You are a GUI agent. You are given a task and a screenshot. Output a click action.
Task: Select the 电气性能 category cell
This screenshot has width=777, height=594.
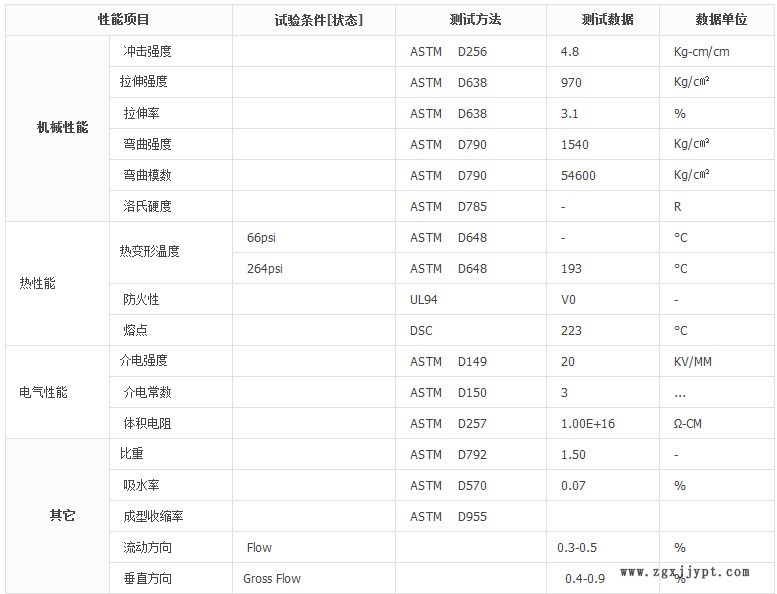[44, 392]
